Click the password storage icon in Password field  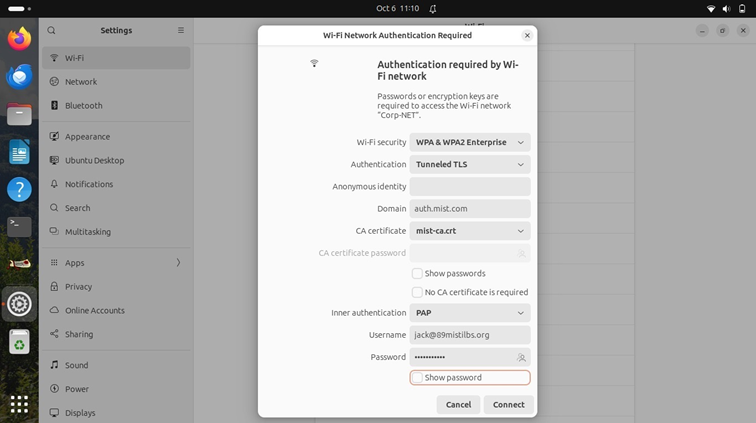(x=521, y=357)
